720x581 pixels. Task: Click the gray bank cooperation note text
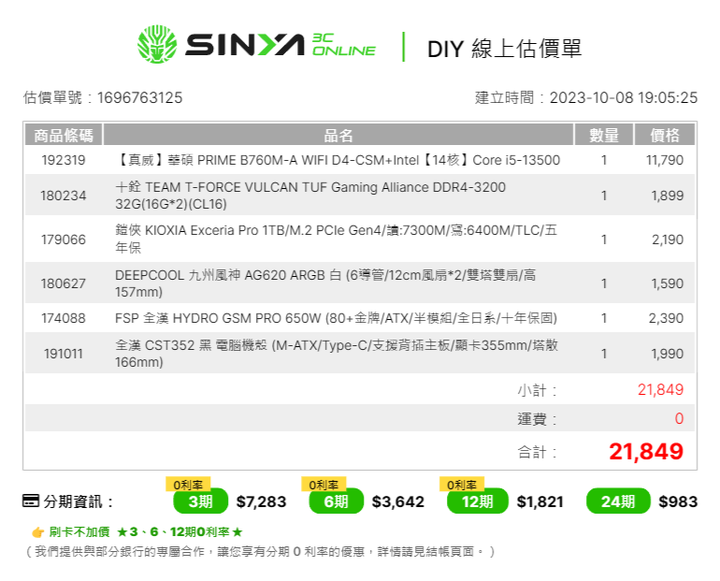tap(259, 551)
